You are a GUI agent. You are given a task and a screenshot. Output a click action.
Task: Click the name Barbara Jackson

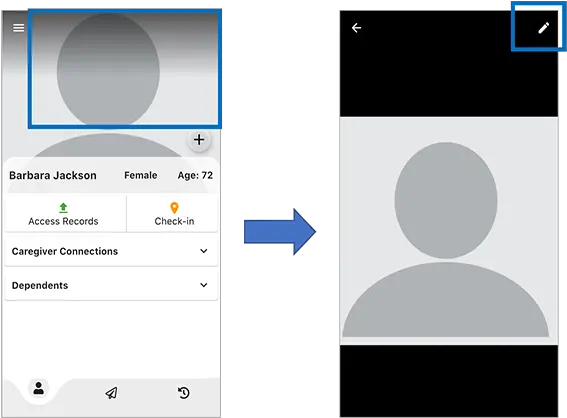coord(53,175)
